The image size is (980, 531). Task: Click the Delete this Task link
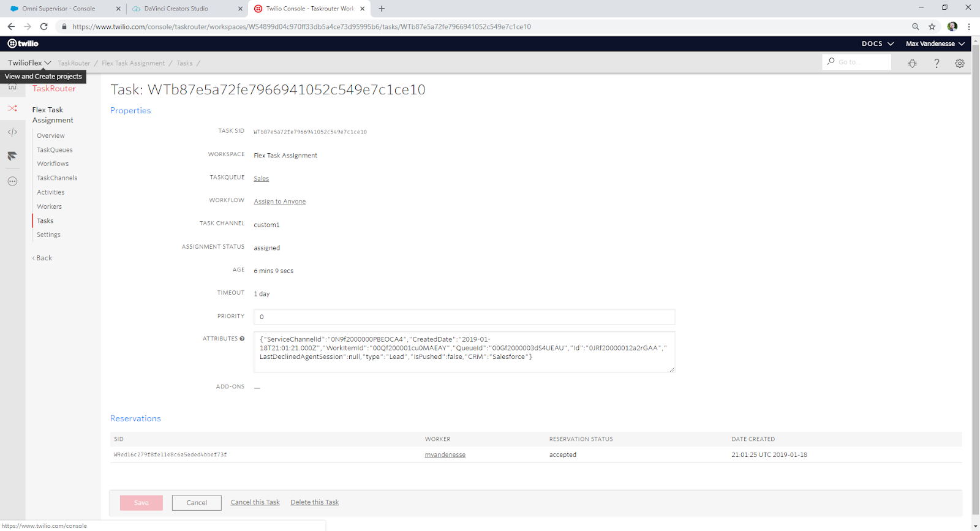tap(314, 502)
